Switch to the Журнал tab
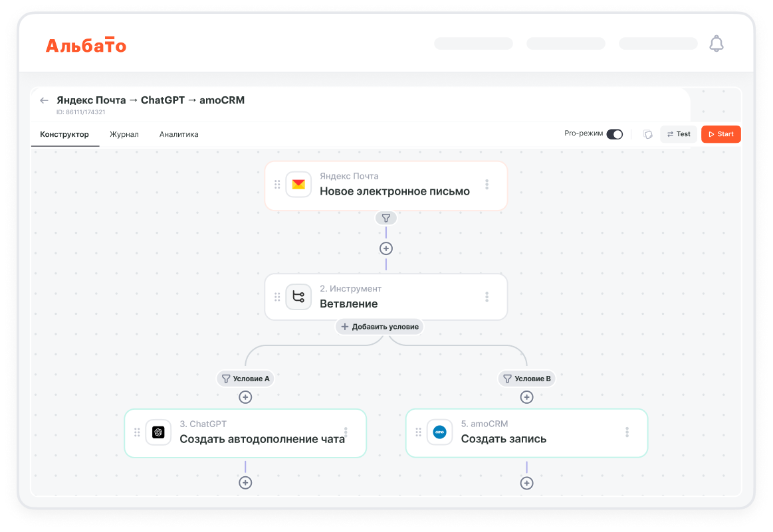The height and width of the screenshot is (532, 773). [124, 134]
